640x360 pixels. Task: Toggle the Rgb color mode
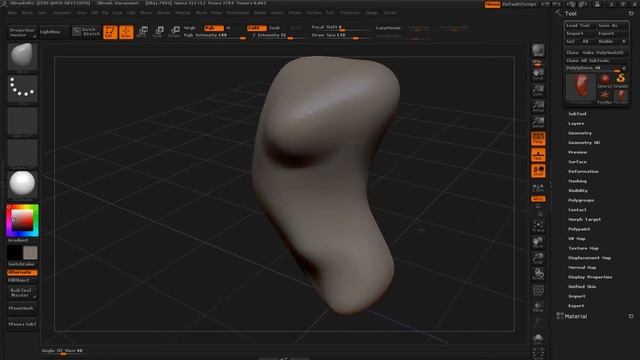pyautogui.click(x=214, y=28)
